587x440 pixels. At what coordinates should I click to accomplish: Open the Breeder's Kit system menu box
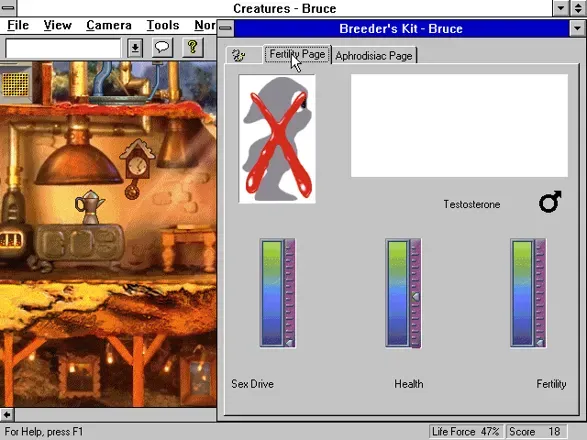pyautogui.click(x=225, y=28)
